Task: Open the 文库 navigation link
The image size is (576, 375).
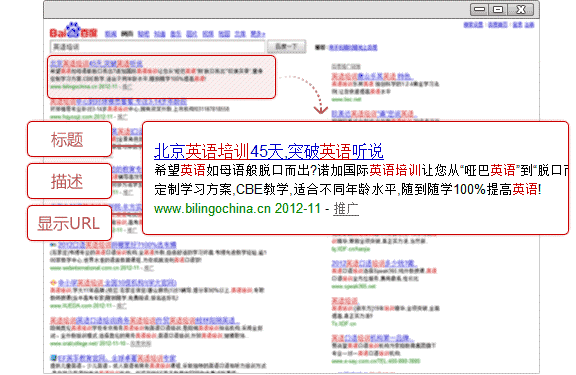Action: pyautogui.click(x=240, y=34)
